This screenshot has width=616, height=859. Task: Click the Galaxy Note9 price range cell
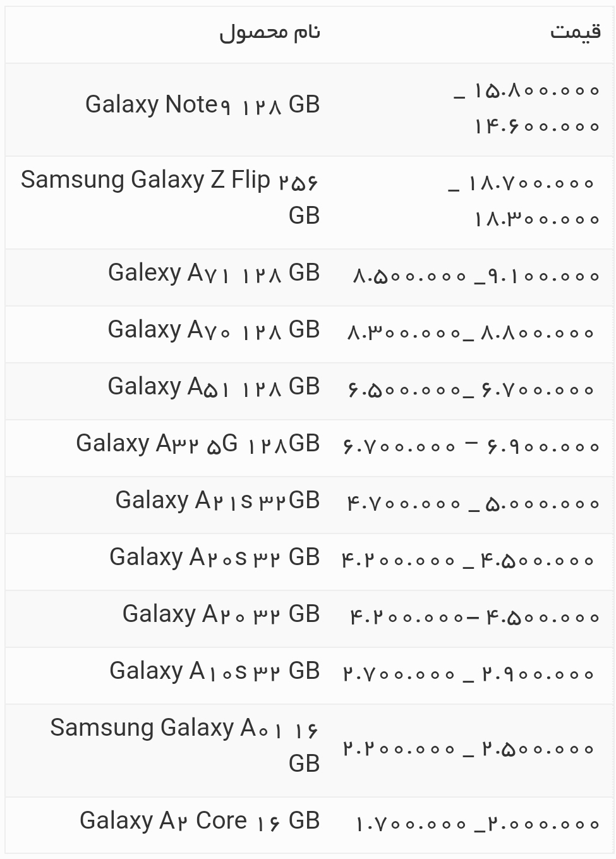coord(527,108)
